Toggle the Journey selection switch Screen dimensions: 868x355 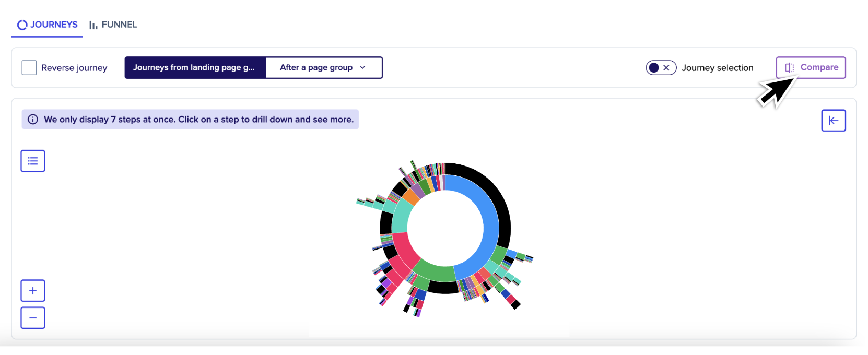(x=661, y=68)
